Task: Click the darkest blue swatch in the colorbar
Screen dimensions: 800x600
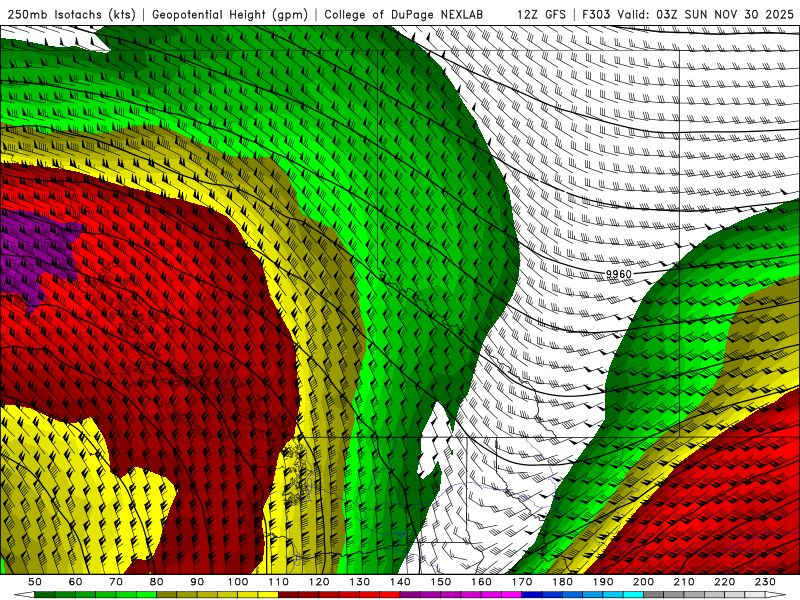Action: pyautogui.click(x=532, y=595)
